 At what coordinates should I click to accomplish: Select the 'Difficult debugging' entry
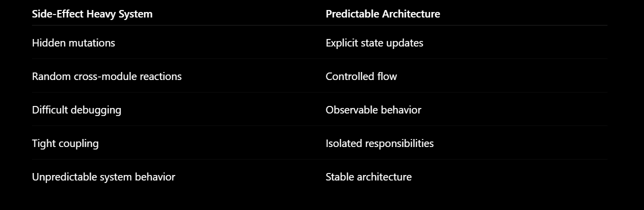tap(76, 110)
